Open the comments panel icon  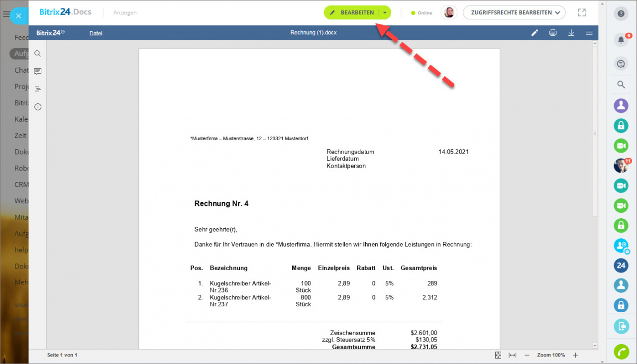tap(38, 71)
